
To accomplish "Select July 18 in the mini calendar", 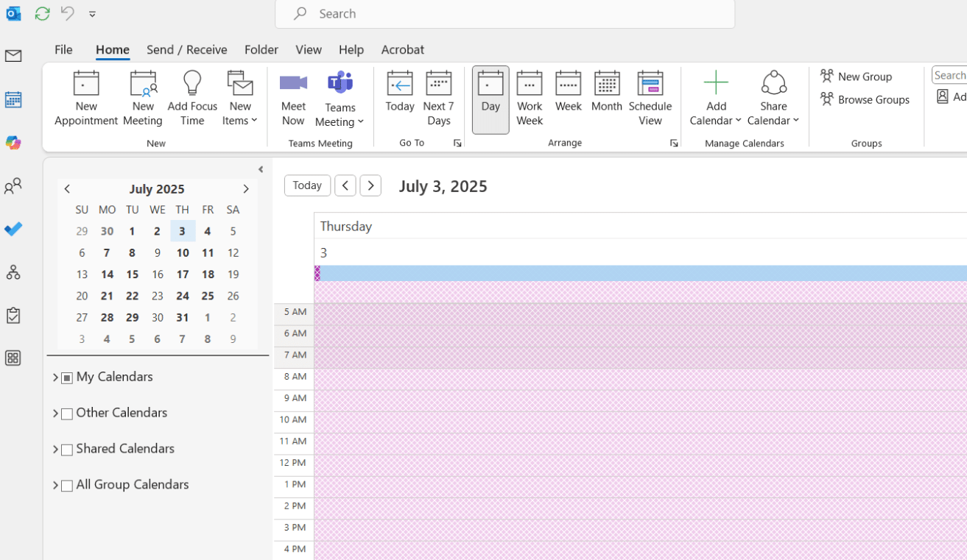I will [x=208, y=274].
